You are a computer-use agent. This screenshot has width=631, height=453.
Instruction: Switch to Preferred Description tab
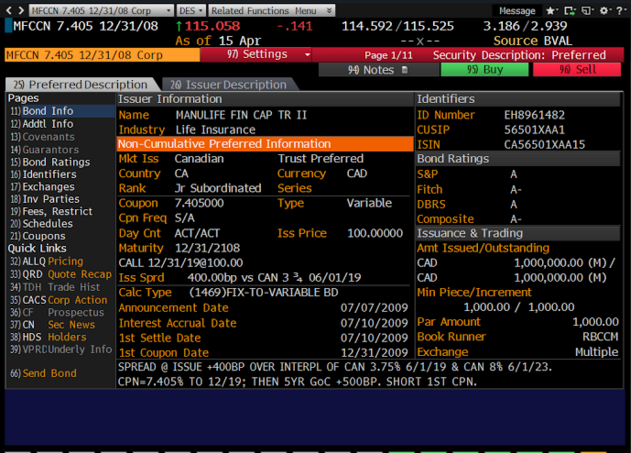tap(80, 84)
